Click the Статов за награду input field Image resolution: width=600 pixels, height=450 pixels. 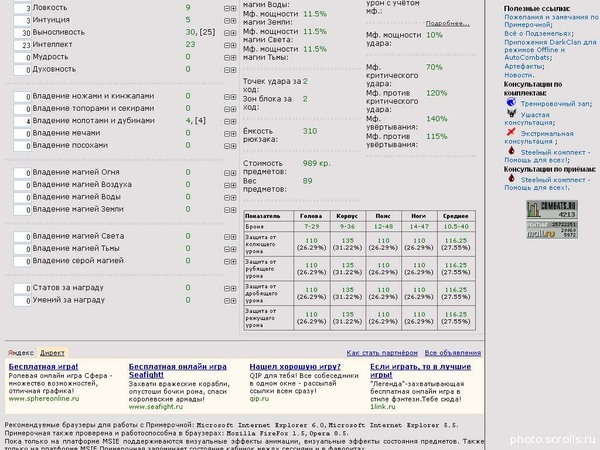(22, 289)
